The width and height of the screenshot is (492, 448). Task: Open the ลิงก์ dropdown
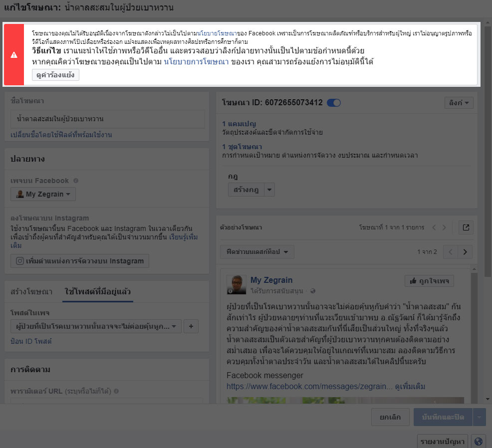(x=459, y=103)
